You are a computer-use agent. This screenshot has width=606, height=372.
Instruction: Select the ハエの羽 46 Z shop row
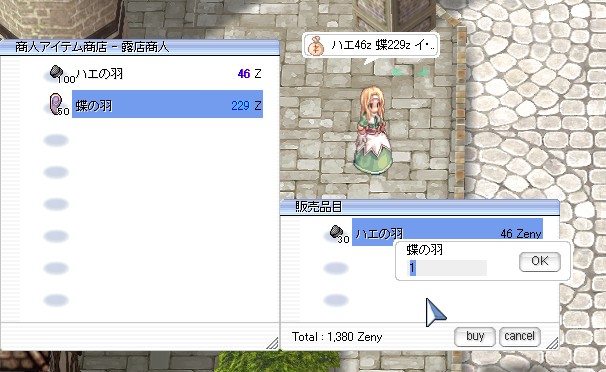pyautogui.click(x=167, y=73)
